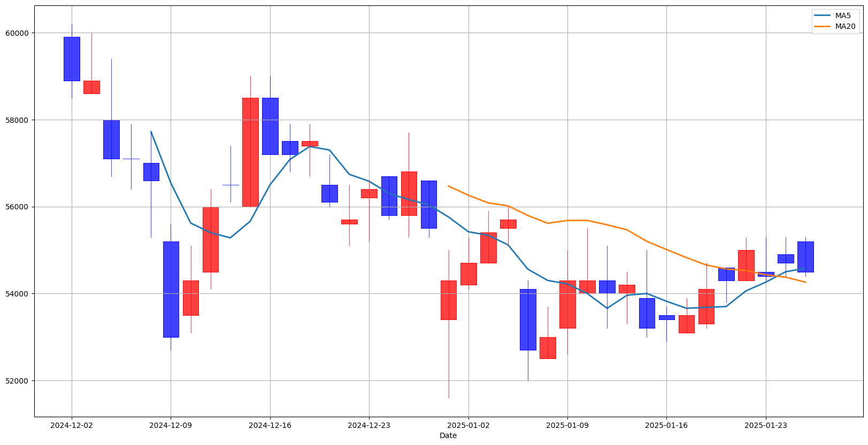Image resolution: width=868 pixels, height=445 pixels.
Task: Click the 2024-12-16 x-axis date label
Action: point(270,426)
